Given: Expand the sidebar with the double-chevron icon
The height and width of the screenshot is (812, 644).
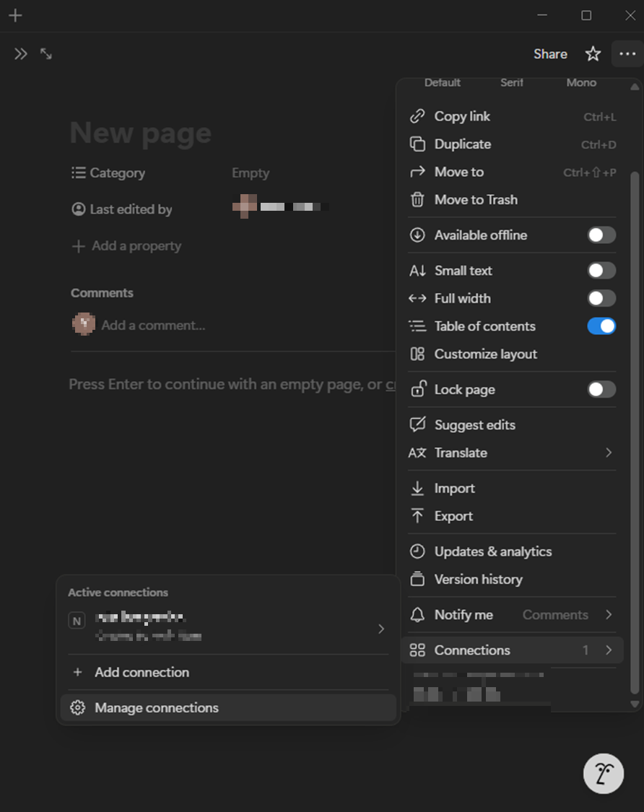Looking at the screenshot, I should click(x=20, y=53).
